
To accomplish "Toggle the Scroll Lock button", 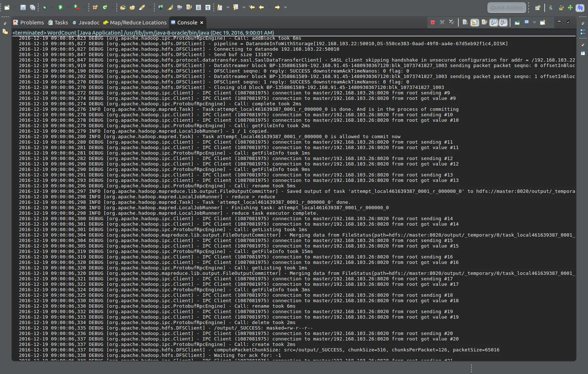I will pyautogui.click(x=475, y=23).
